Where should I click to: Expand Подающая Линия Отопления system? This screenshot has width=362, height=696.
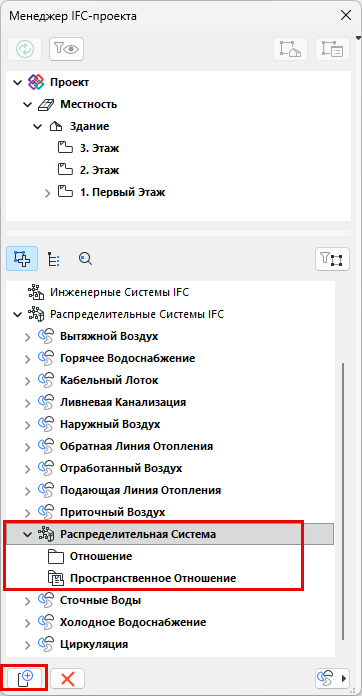point(28,492)
